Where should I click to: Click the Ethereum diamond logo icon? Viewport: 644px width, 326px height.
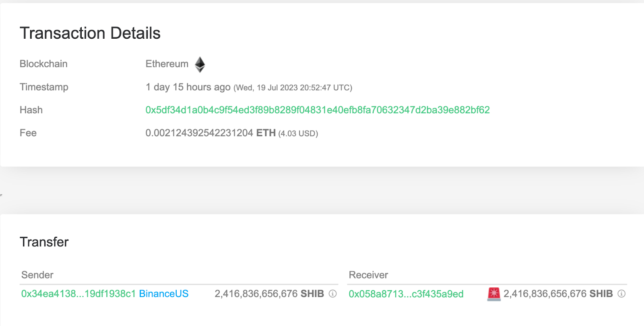200,64
